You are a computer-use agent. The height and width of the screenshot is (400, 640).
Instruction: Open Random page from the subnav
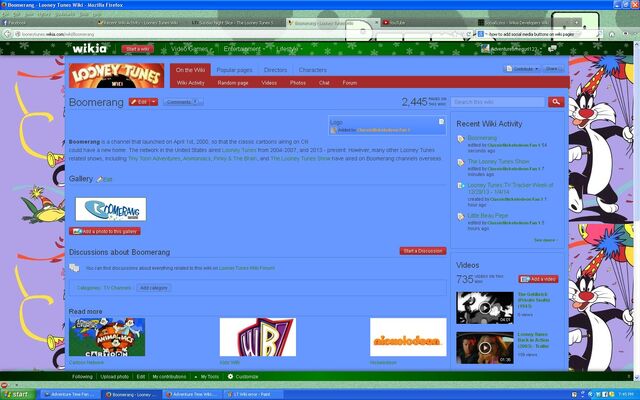click(x=233, y=83)
